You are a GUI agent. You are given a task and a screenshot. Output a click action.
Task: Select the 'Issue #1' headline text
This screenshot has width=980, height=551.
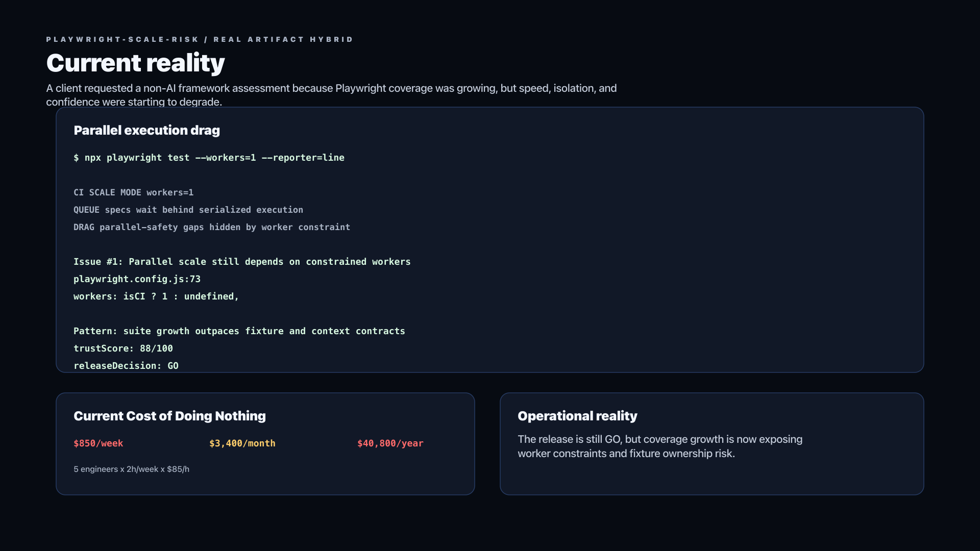click(x=242, y=262)
